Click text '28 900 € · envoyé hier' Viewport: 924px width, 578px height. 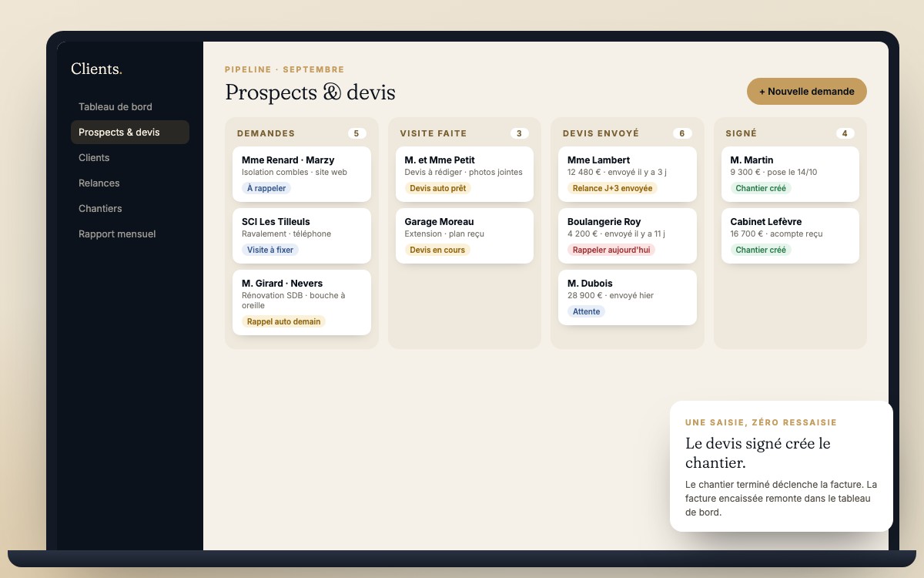611,296
